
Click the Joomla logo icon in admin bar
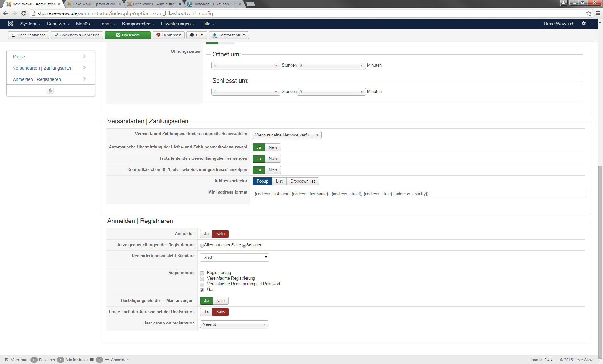point(10,24)
